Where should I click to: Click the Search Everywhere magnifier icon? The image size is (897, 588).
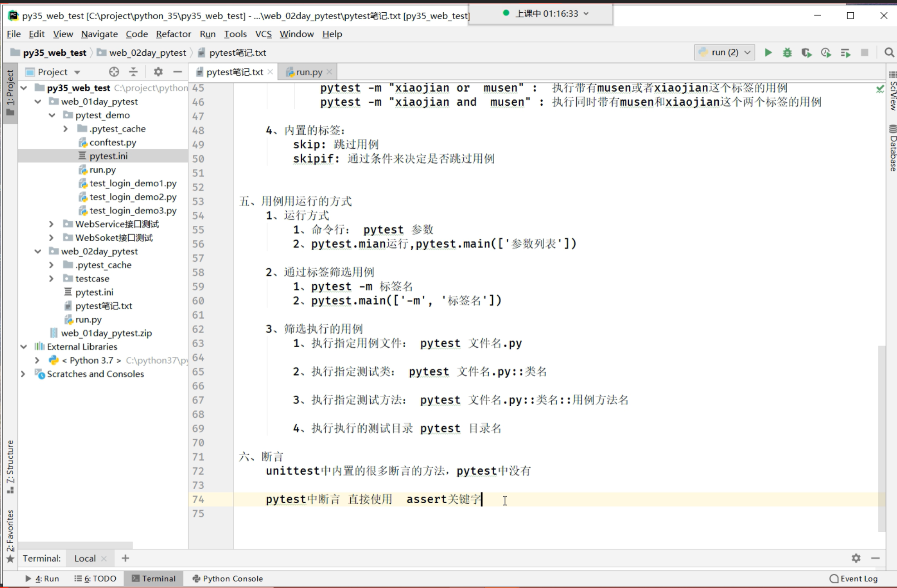[889, 53]
